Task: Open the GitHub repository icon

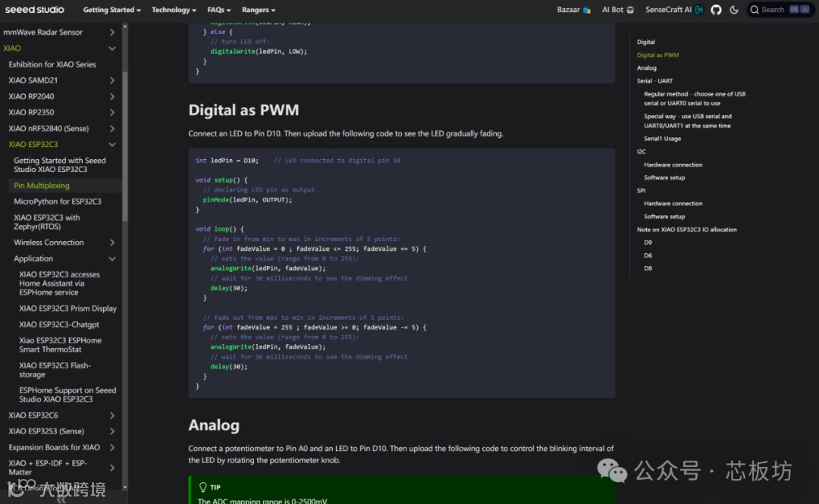Action: (x=716, y=10)
